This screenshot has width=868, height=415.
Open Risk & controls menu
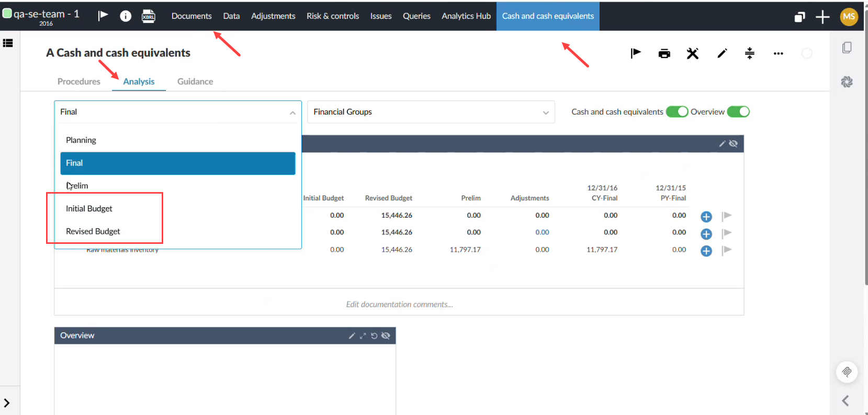333,16
